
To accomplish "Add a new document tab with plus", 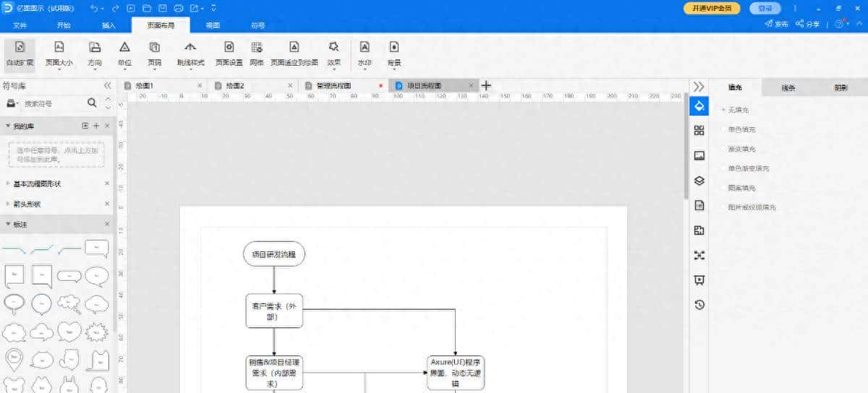I will [486, 85].
